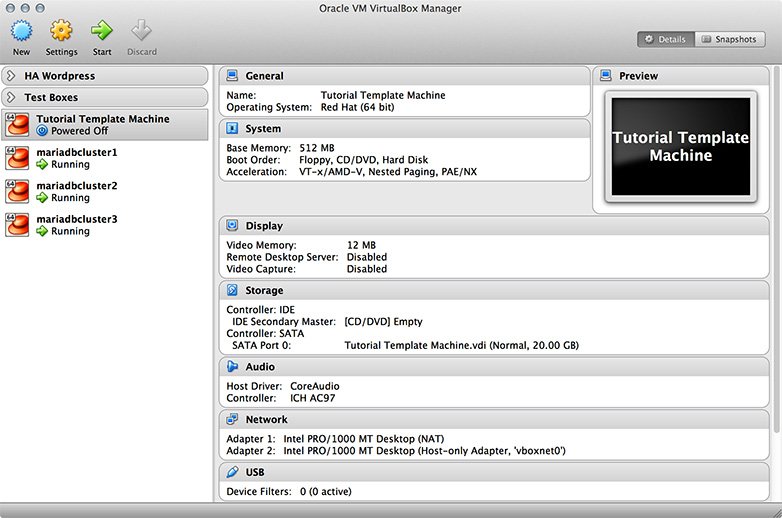Click the Tutorial Template Machine preview thumbnail
782x518 pixels.
(680, 146)
